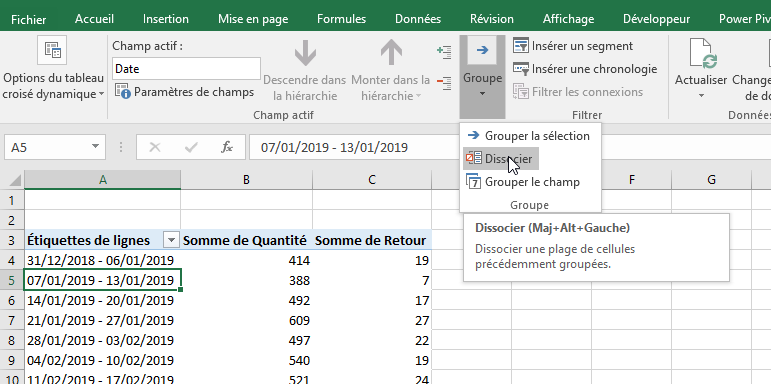This screenshot has width=771, height=384.
Task: Click the Insérer une chronologie icon
Action: coord(521,69)
